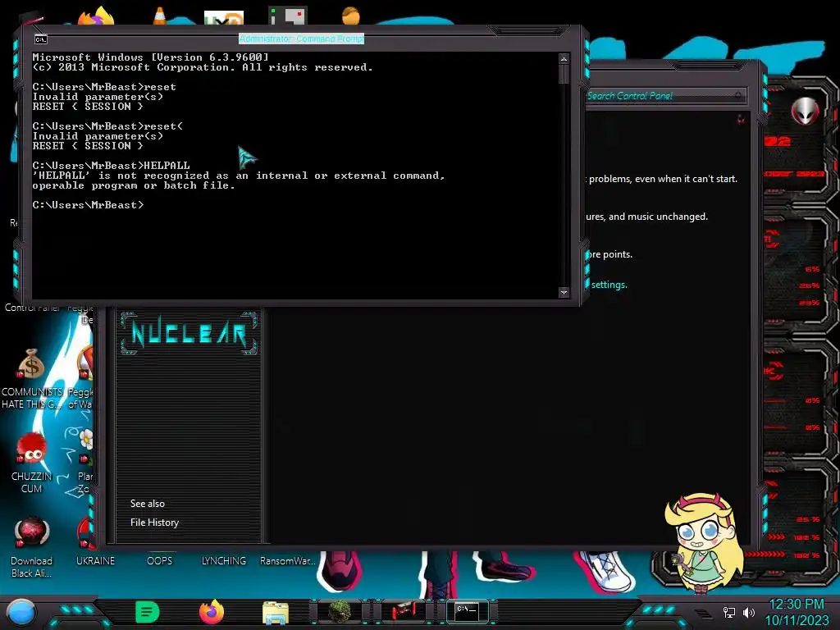Click the Star Butterfly desktop character

point(703,543)
